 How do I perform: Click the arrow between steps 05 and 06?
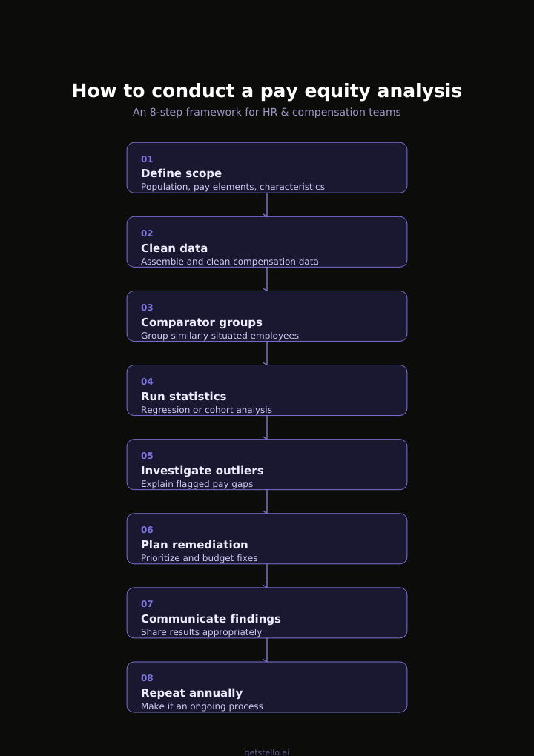click(266, 502)
